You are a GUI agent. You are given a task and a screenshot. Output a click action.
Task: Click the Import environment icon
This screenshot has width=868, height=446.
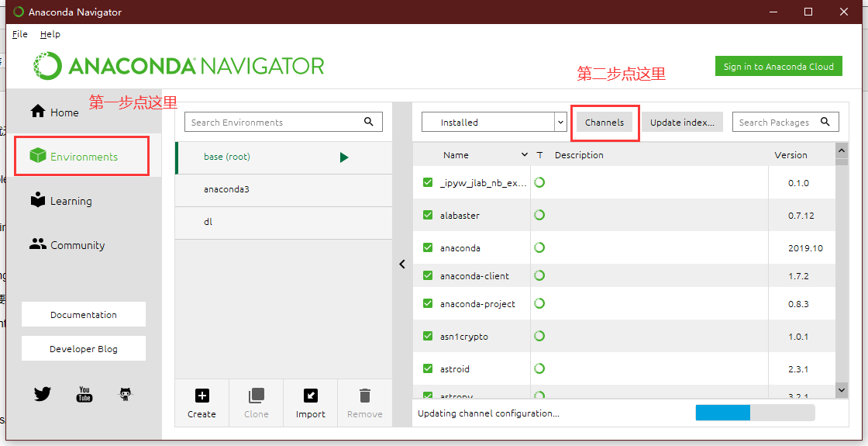click(311, 396)
